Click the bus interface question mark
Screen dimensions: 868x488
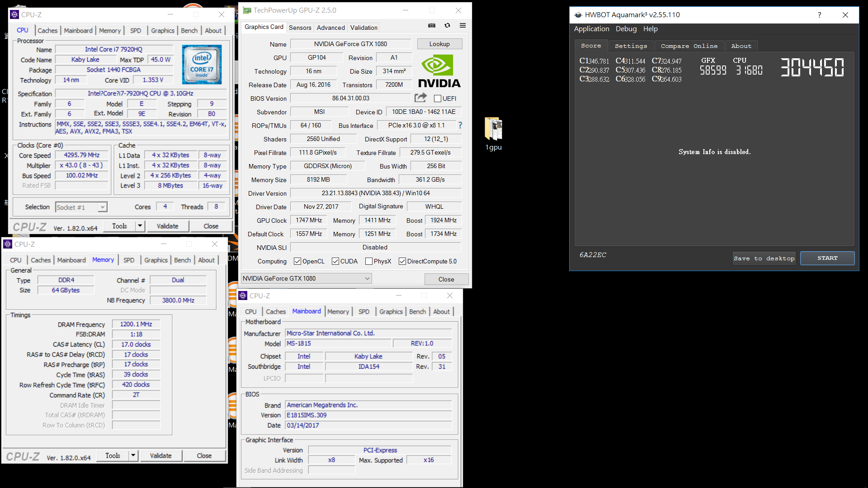coord(460,125)
